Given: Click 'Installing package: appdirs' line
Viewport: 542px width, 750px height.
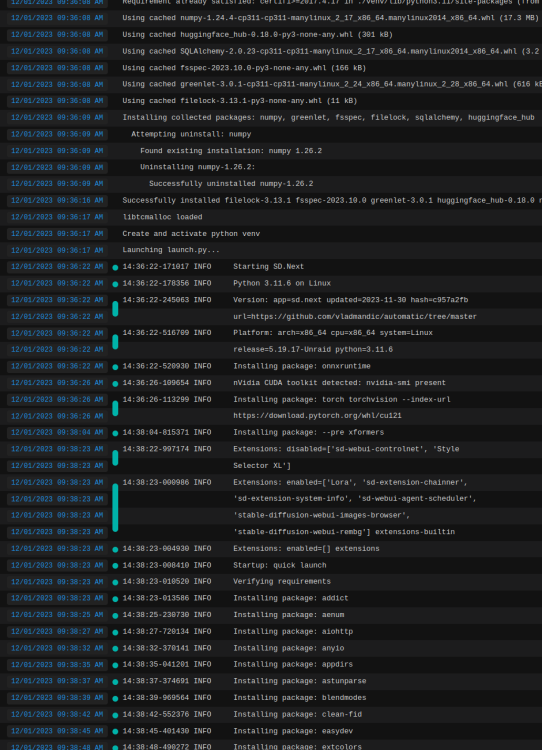Looking at the screenshot, I should coord(293,665).
